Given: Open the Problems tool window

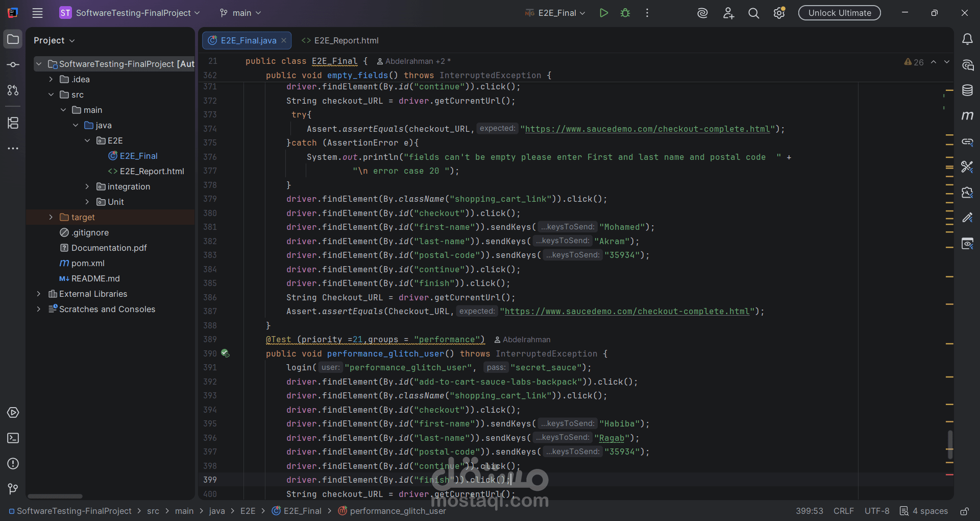Looking at the screenshot, I should (x=13, y=464).
